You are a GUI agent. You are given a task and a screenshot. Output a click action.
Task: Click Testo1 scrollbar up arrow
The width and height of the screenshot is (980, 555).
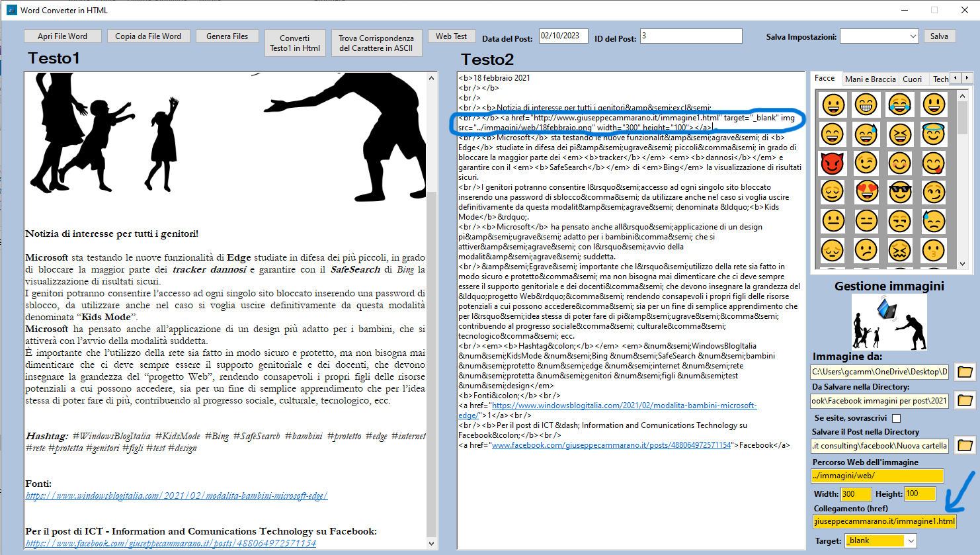(432, 78)
